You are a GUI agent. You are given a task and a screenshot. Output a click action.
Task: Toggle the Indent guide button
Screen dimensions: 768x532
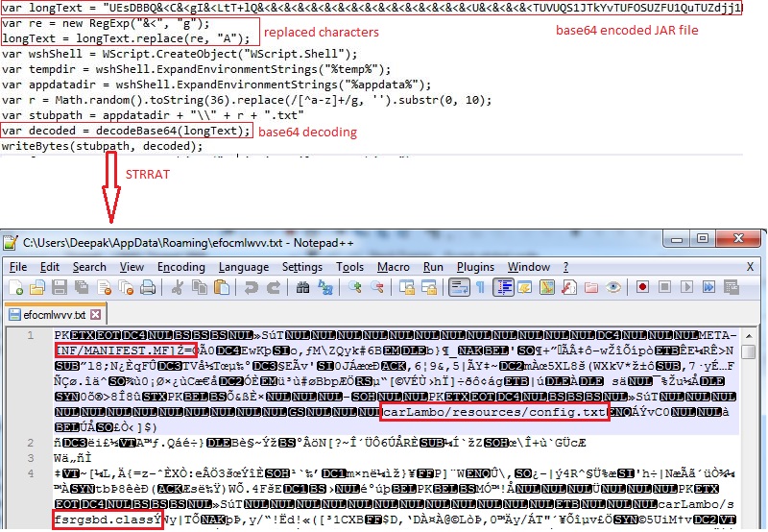[x=503, y=287]
